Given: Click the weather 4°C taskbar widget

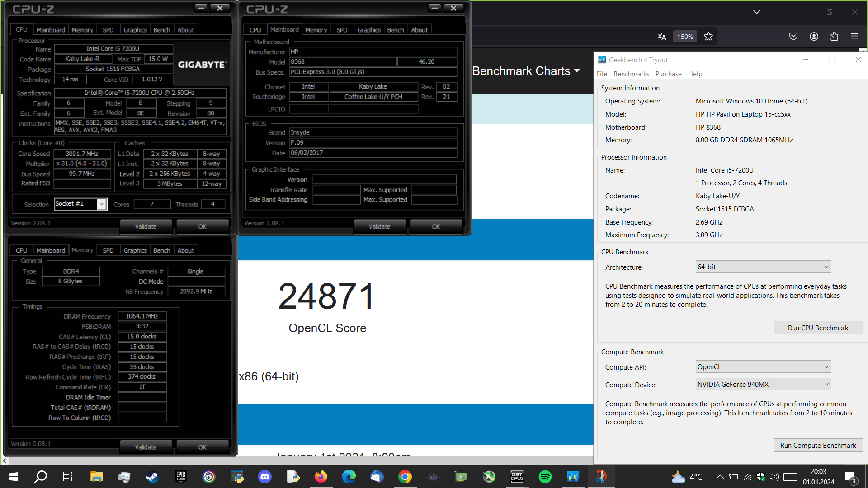Looking at the screenshot, I should 687,477.
